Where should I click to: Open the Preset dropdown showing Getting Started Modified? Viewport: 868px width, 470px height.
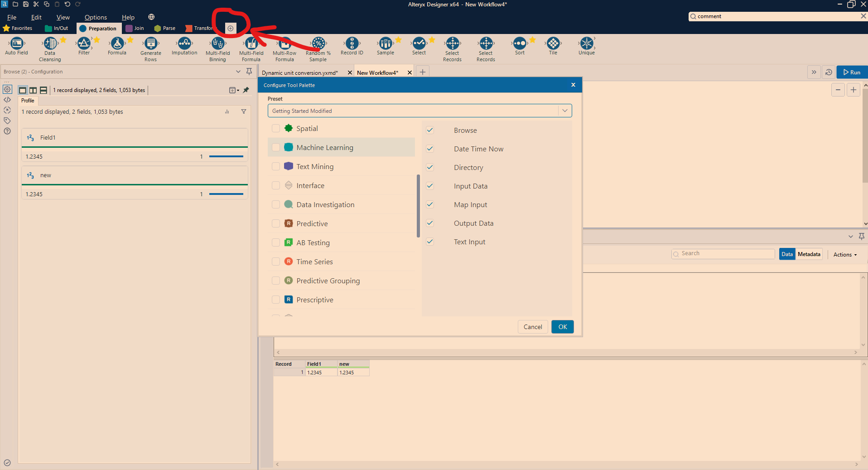564,110
